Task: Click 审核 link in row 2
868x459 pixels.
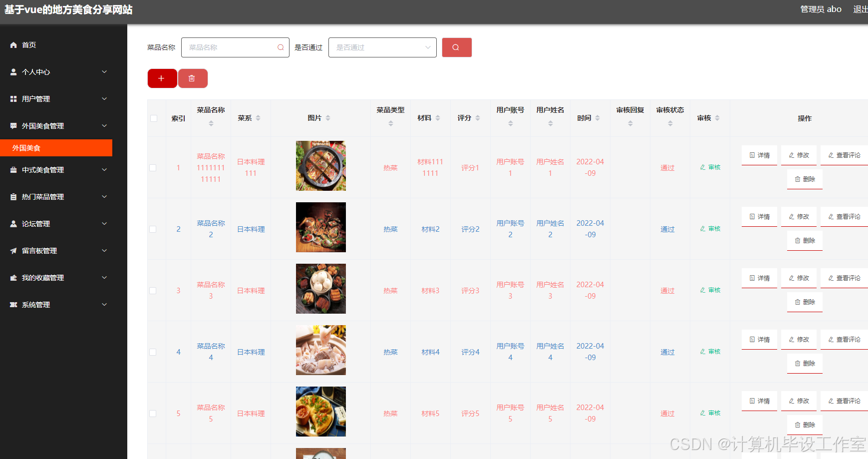Action: pos(710,229)
